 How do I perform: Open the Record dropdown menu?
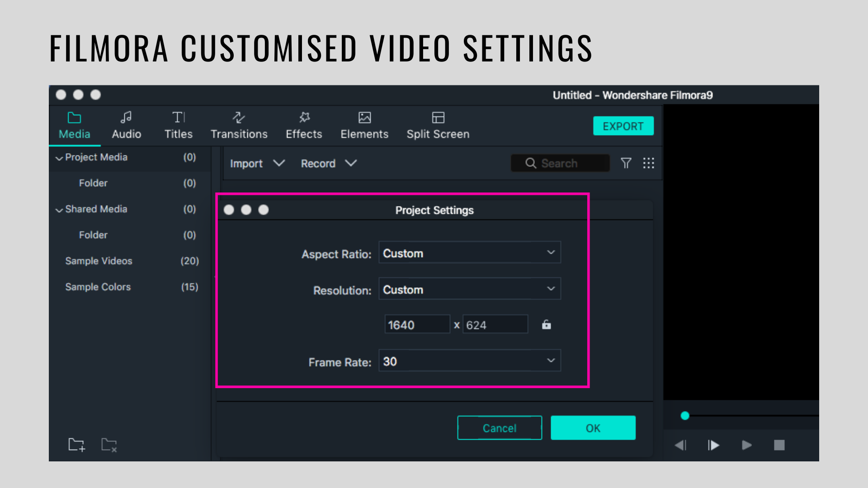(329, 163)
